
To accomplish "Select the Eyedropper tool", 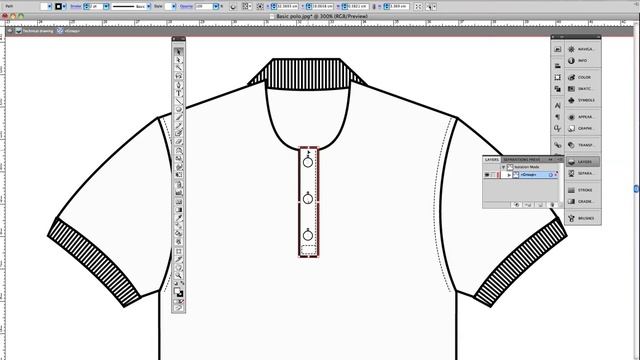I will (178, 218).
